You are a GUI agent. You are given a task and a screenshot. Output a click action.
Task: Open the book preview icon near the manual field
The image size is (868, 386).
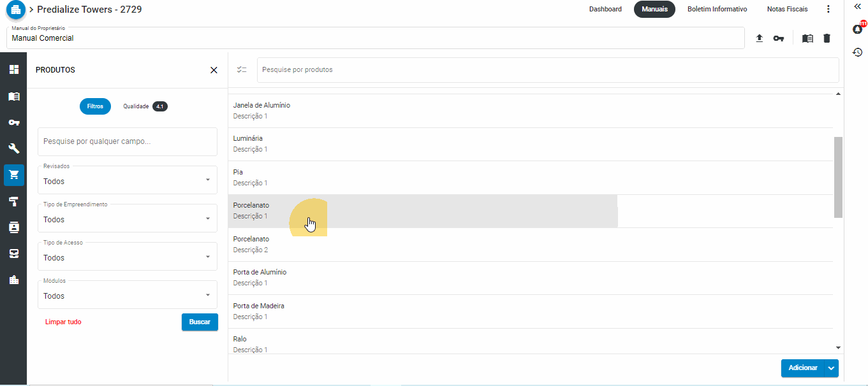[x=807, y=38]
